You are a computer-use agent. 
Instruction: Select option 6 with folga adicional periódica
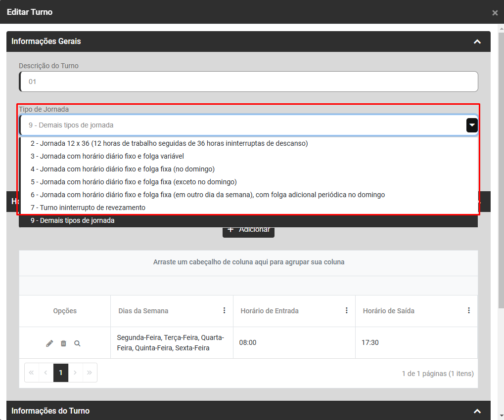click(x=207, y=195)
